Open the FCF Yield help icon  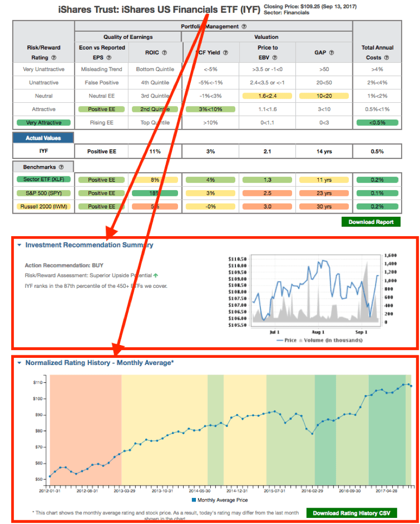coord(225,53)
